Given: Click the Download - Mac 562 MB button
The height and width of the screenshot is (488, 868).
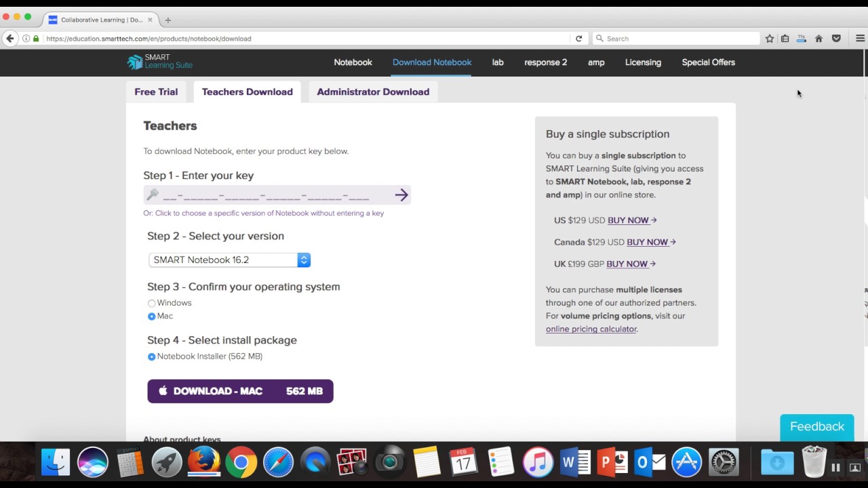Looking at the screenshot, I should pos(240,391).
